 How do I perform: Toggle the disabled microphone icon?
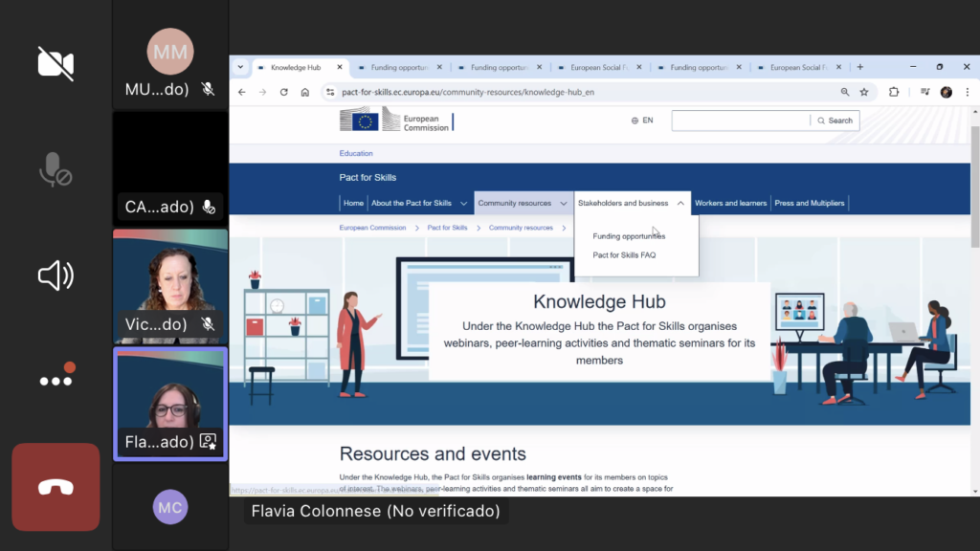pos(56,169)
